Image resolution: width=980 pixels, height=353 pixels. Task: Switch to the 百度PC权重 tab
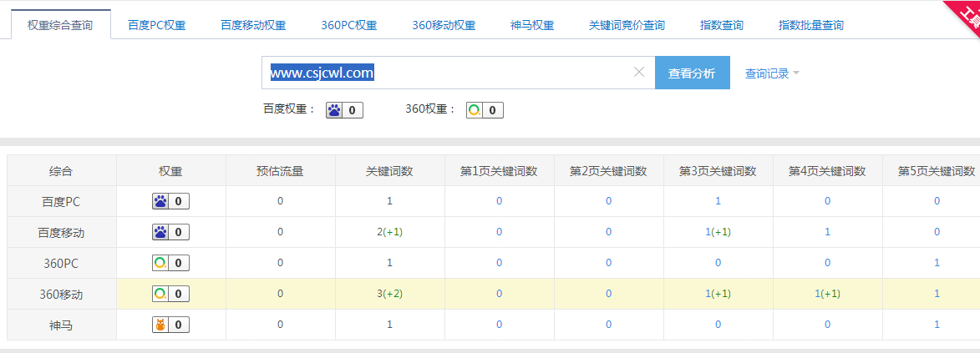(x=156, y=25)
